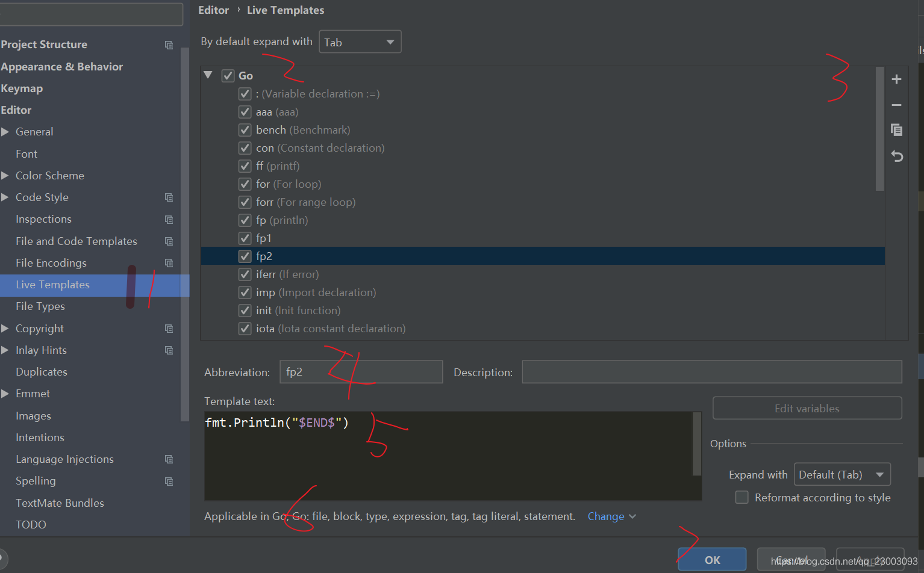
Task: Disable the con (Constant declaration) template
Action: 245,148
